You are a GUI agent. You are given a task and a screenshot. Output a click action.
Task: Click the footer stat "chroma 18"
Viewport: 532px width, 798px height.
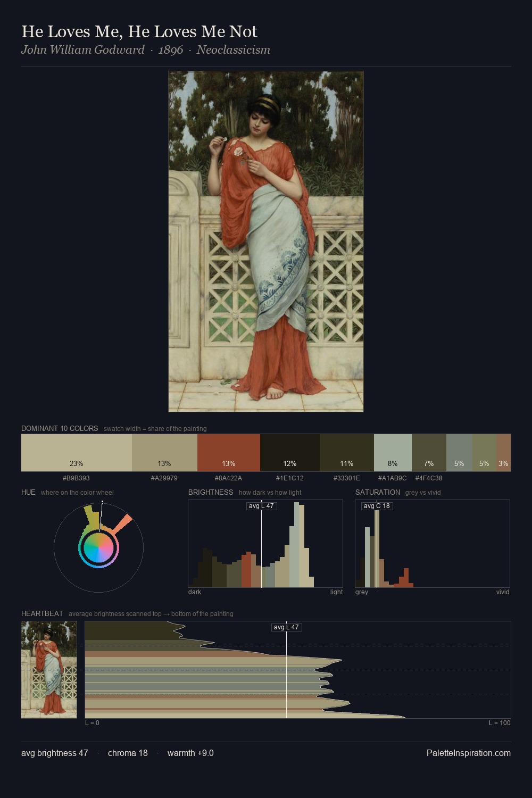tap(128, 753)
